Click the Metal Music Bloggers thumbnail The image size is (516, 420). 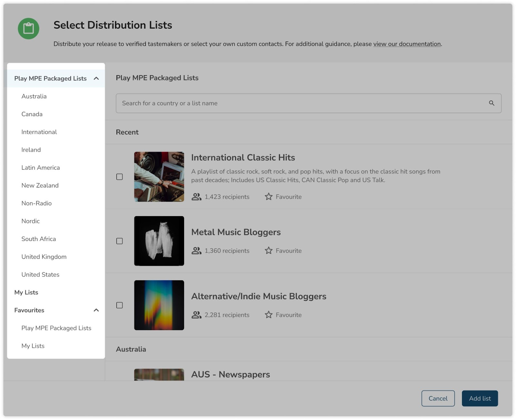tap(159, 241)
